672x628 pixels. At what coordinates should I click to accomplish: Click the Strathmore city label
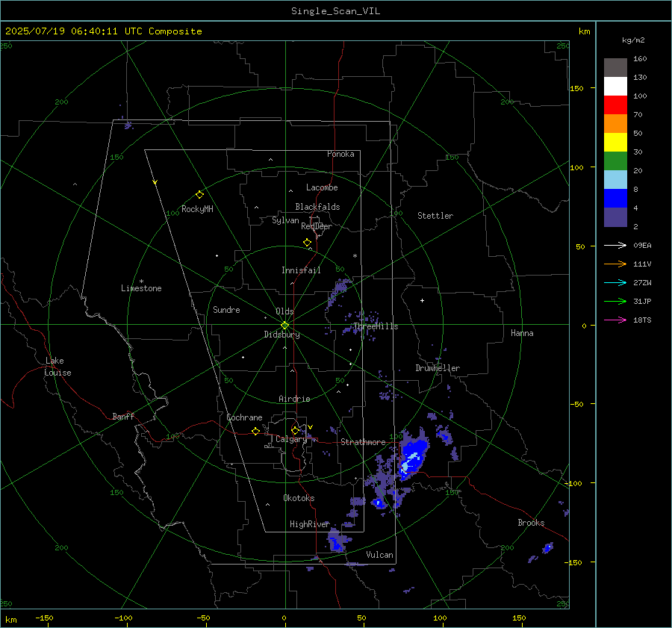pos(363,442)
